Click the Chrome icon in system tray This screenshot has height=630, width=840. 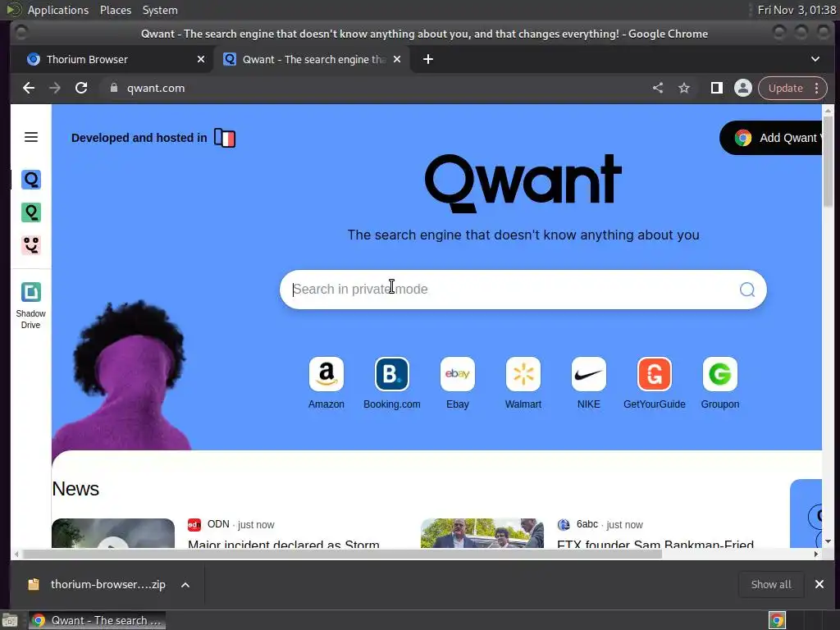[x=777, y=620]
